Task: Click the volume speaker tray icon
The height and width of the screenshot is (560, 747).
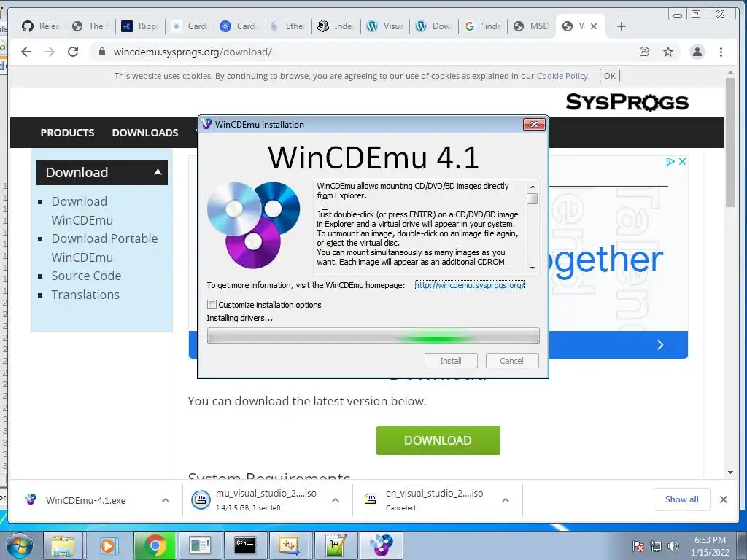Action: point(673,546)
